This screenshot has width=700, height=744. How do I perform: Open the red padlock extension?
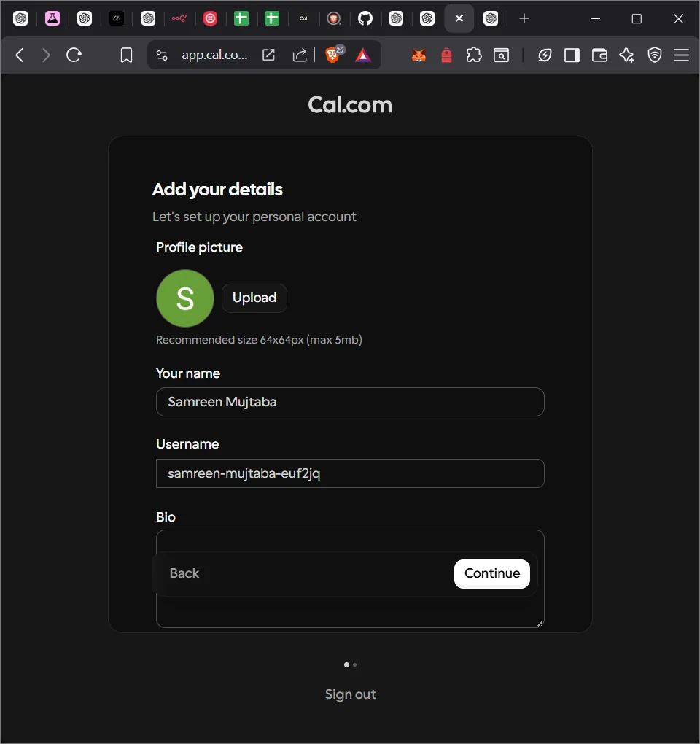pyautogui.click(x=446, y=55)
